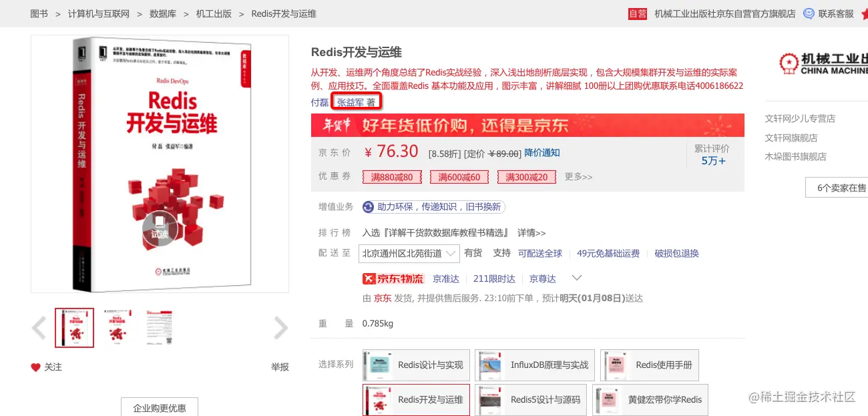Show previous thumbnails with left arrow
The image size is (868, 416).
tap(39, 328)
